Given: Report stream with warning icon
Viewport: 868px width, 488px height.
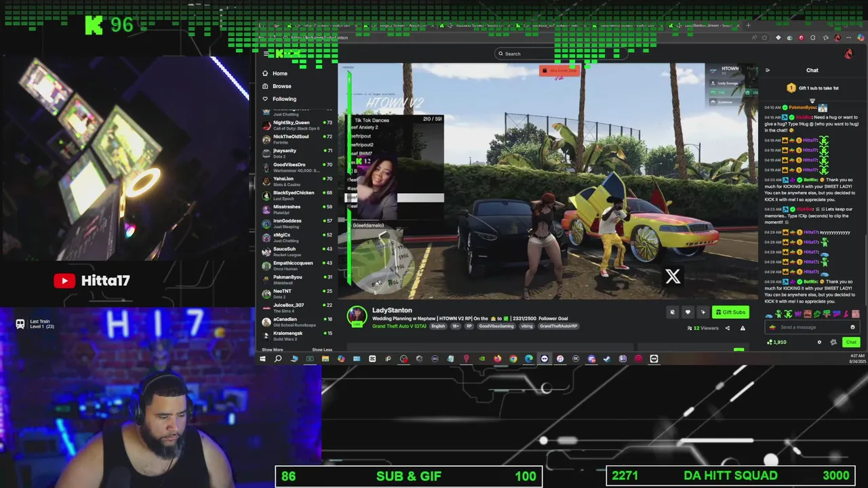Looking at the screenshot, I should click(743, 328).
